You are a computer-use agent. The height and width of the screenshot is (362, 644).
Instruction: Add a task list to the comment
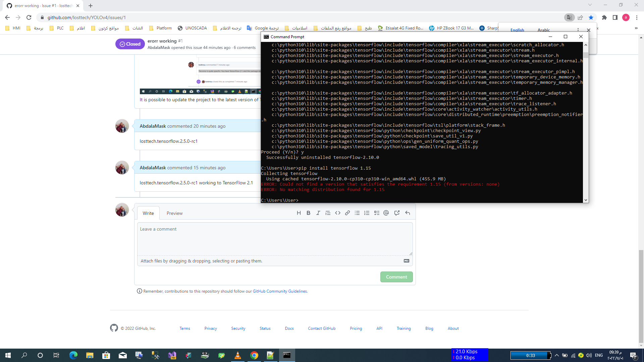coord(377,213)
